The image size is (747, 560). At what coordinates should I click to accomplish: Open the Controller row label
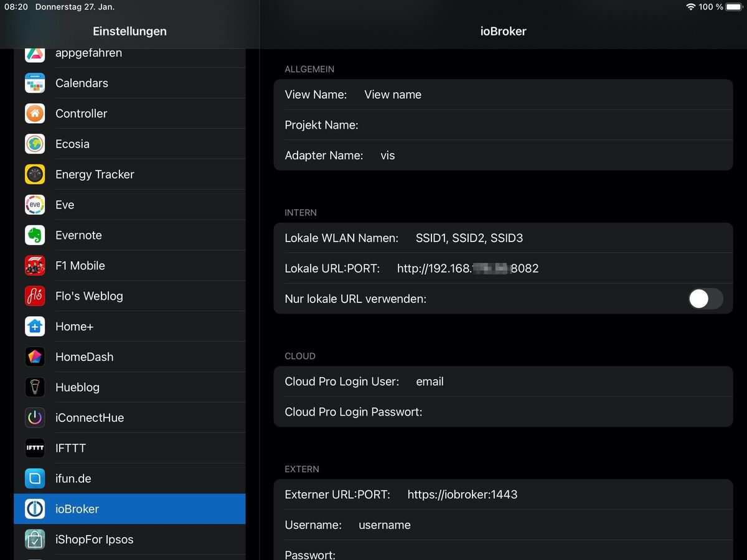coord(81,113)
